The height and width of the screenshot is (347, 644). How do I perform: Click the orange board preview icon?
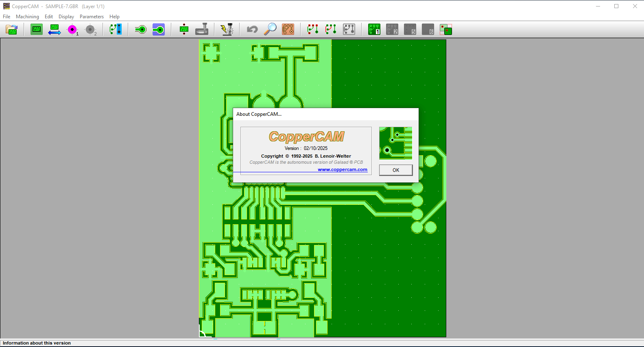[x=288, y=30]
